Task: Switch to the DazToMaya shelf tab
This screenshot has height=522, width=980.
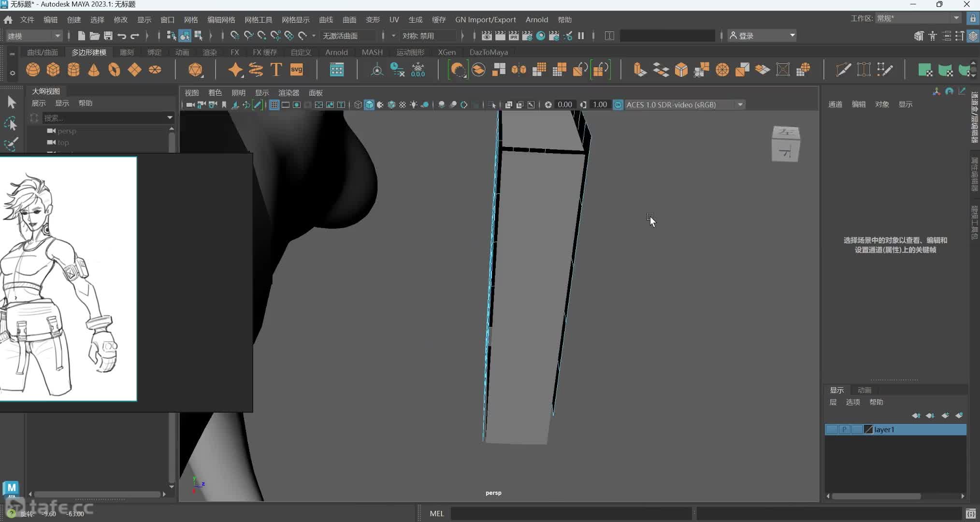Action: (489, 52)
